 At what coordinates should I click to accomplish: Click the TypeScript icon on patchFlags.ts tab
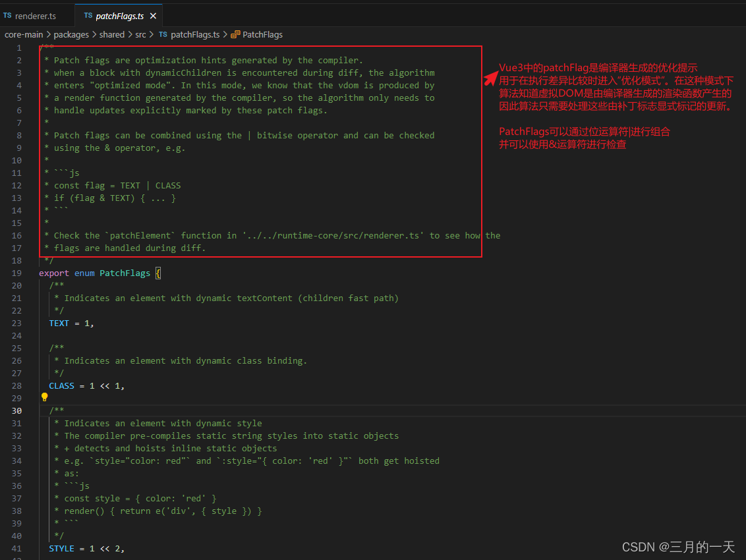88,16
